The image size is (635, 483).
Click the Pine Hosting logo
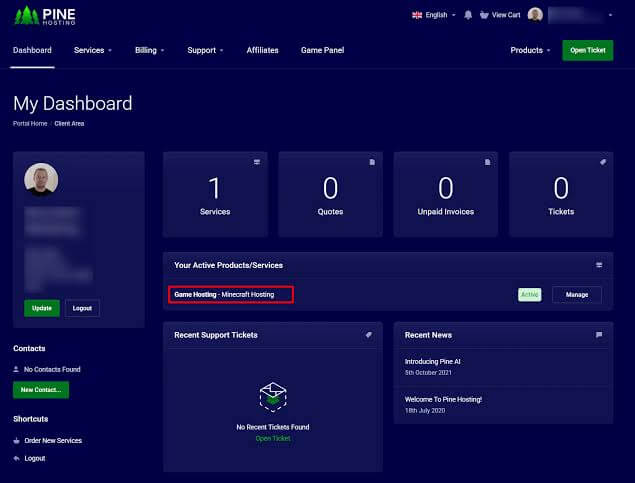point(45,16)
